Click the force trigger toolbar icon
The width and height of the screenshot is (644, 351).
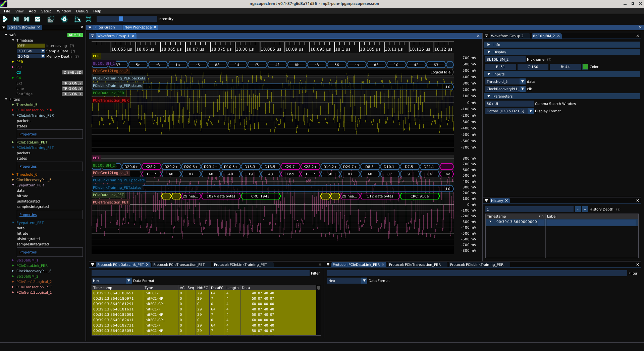click(27, 19)
